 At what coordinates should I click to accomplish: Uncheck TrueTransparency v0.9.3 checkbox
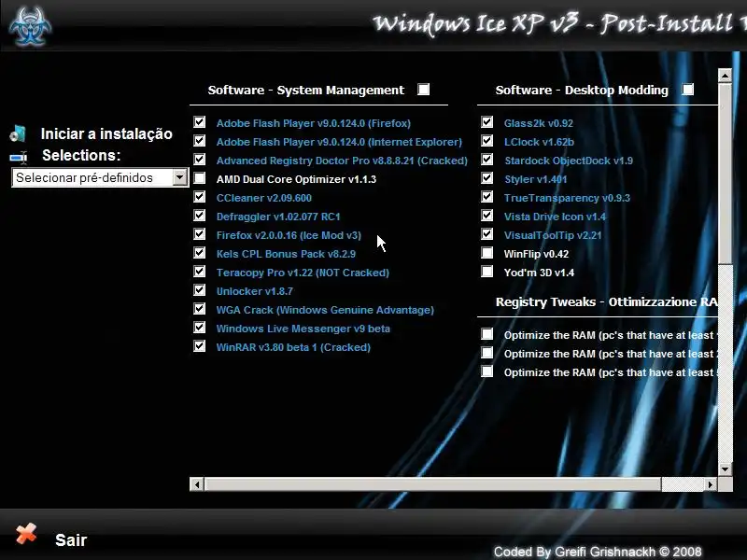coord(486,197)
